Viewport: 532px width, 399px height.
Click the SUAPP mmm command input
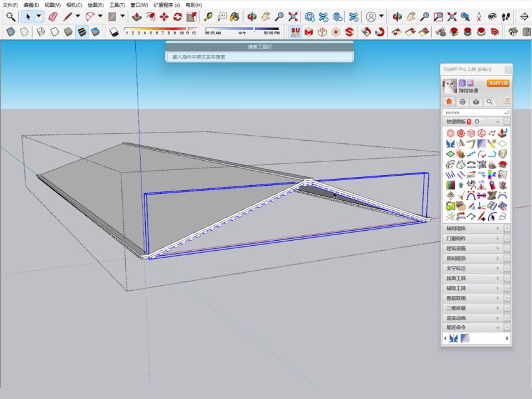[476, 112]
